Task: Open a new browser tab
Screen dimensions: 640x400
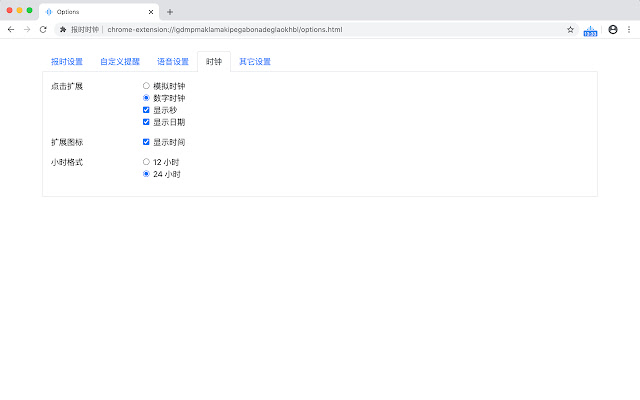Action: [x=170, y=11]
